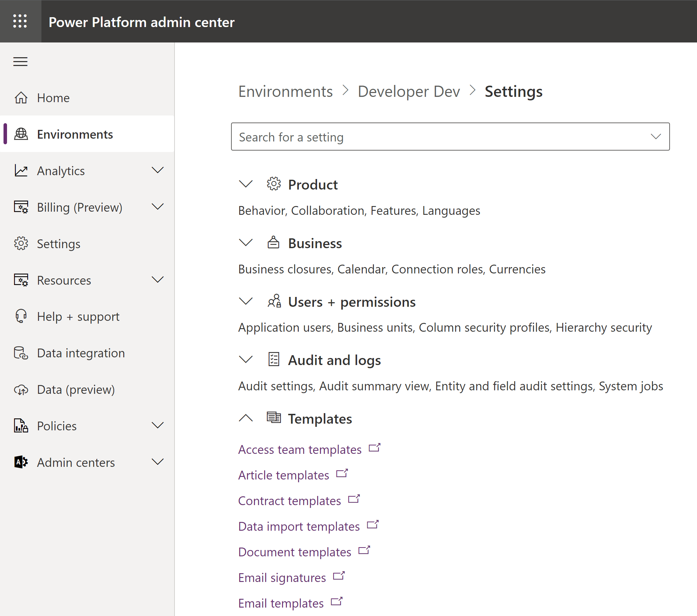Collapse the Templates section
The image size is (697, 616).
245,418
